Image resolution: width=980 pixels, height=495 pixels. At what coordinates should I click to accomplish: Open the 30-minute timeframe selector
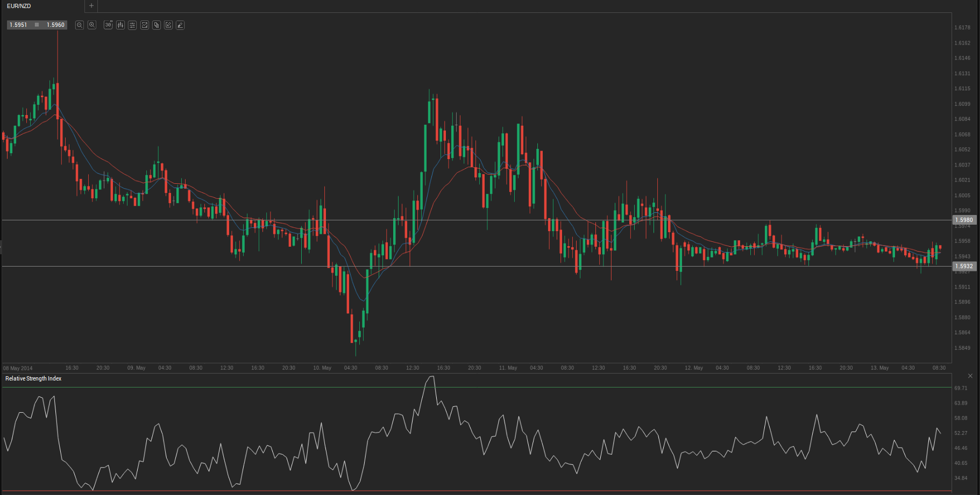click(x=108, y=25)
